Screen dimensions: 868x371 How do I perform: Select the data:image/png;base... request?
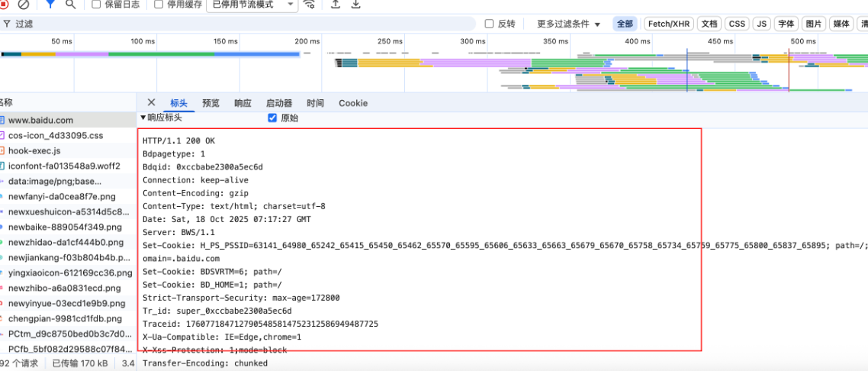(x=68, y=181)
